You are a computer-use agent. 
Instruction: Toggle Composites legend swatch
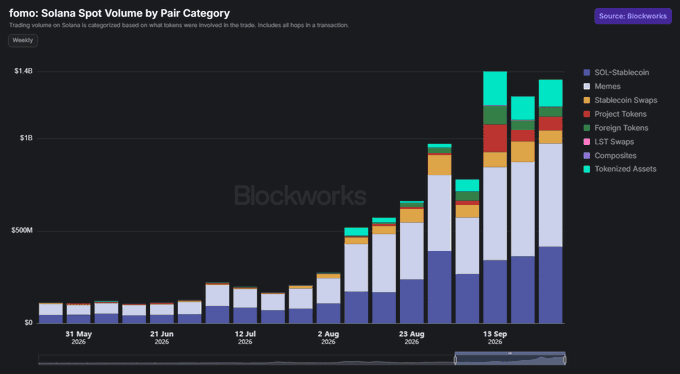pos(587,155)
